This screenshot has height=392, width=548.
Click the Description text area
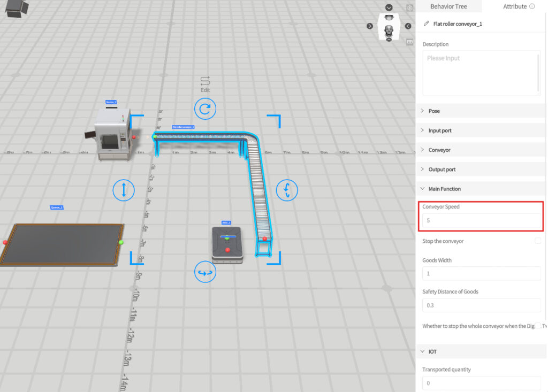click(x=481, y=73)
